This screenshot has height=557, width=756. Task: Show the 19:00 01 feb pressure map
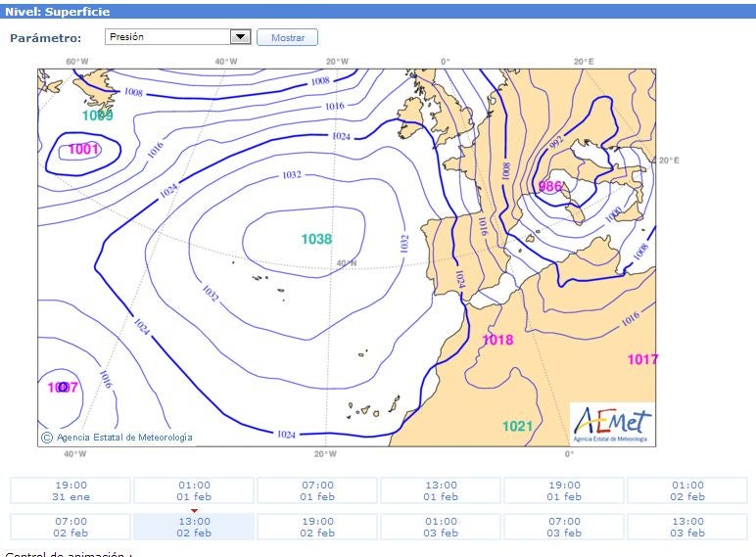click(x=564, y=490)
